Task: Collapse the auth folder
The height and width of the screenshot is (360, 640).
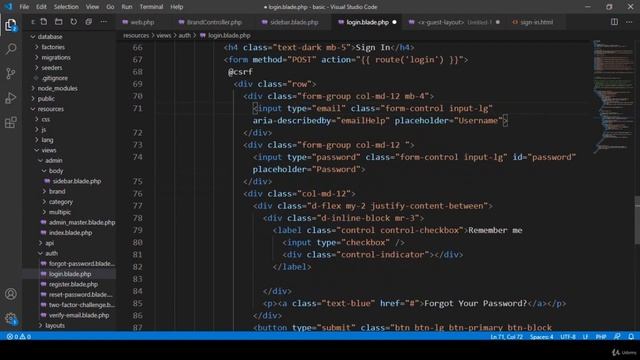Action: click(x=51, y=253)
